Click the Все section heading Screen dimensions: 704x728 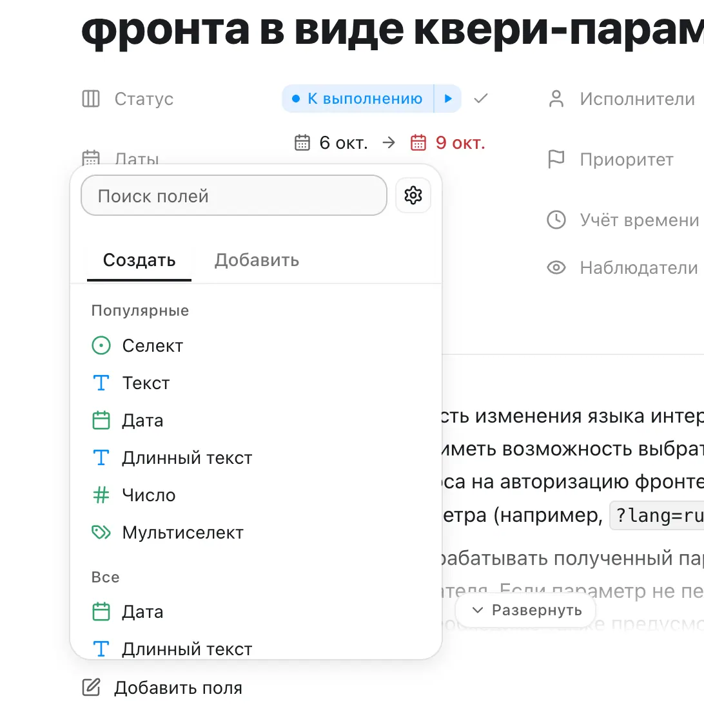point(106,577)
